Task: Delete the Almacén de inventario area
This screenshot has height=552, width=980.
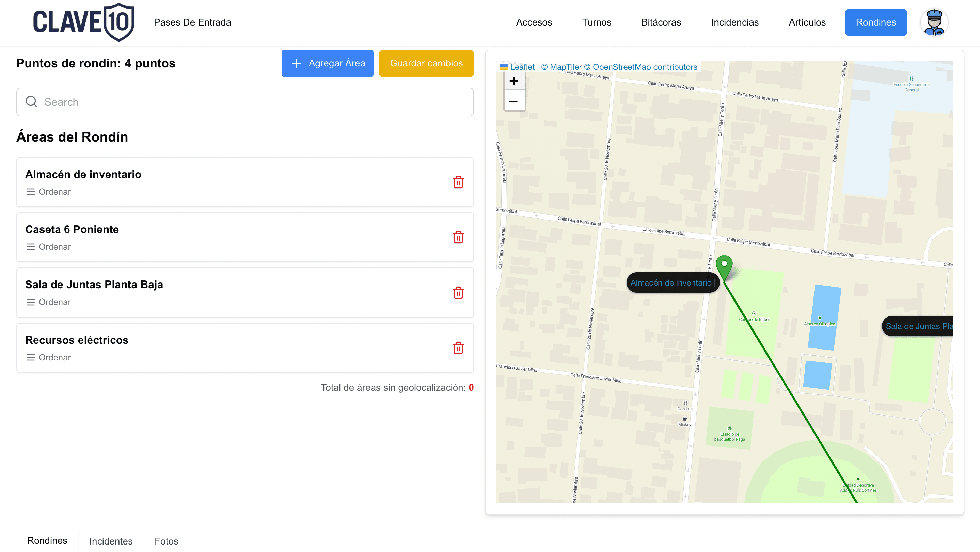Action: click(x=458, y=182)
